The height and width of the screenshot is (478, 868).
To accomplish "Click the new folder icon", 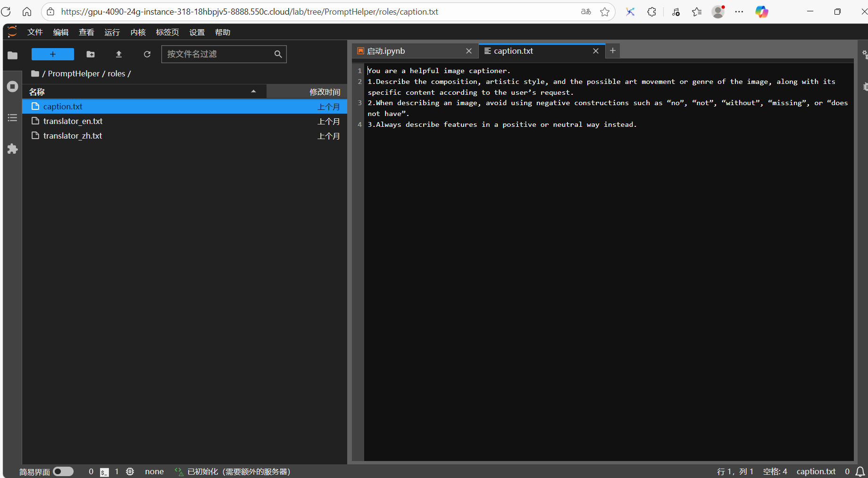I will coord(91,54).
